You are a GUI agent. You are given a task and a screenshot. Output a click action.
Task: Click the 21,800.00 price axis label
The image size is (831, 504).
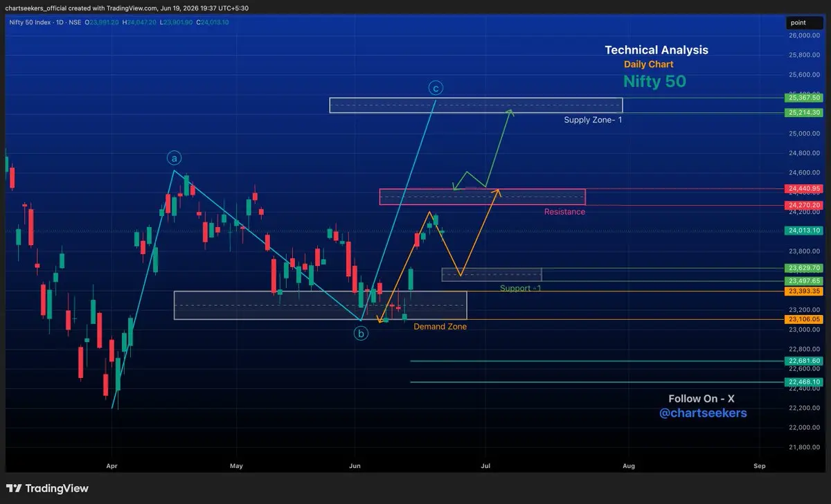(804, 447)
